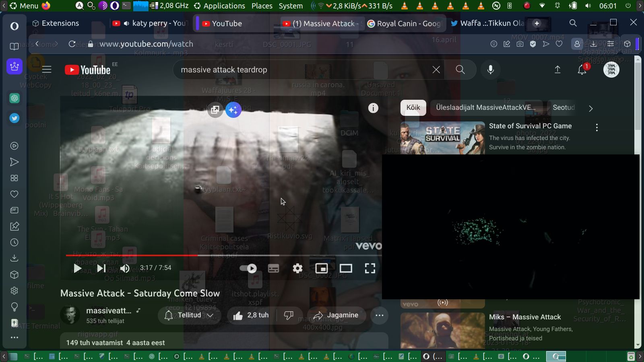Viewport: 644px width, 362px height.
Task: Dislike the Saturday Come Slow video
Action: point(289,315)
